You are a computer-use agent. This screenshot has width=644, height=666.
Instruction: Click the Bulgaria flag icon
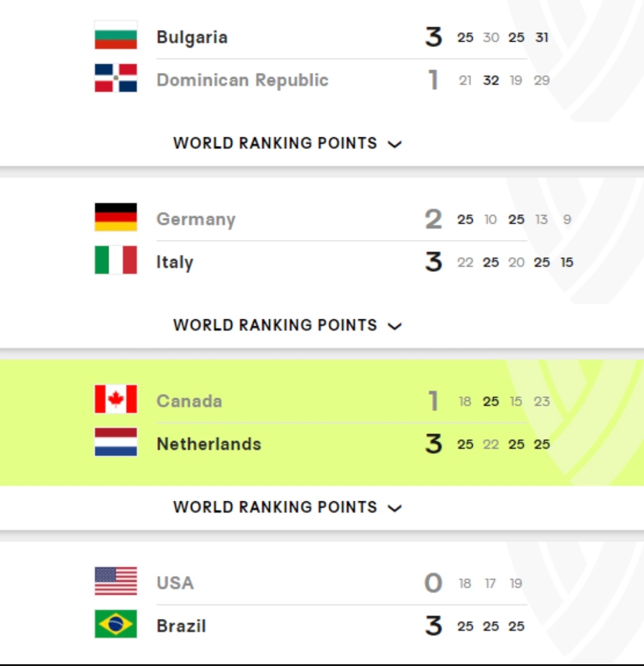coord(116,35)
